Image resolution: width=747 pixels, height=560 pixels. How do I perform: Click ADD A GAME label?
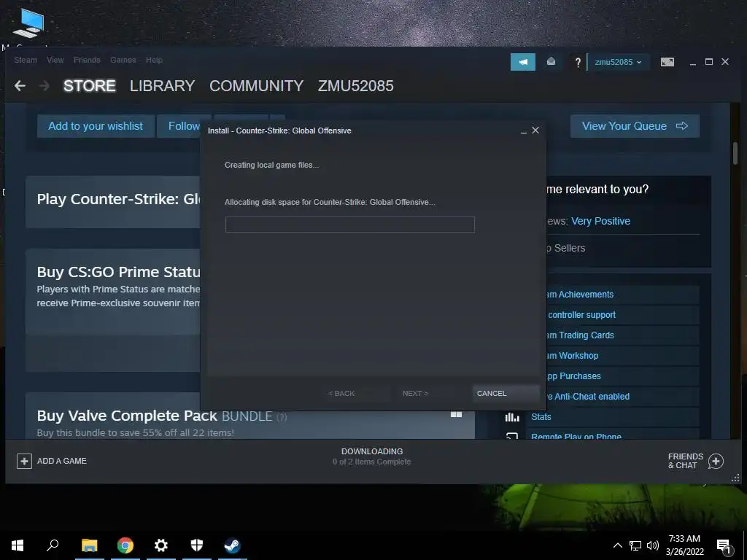pyautogui.click(x=62, y=461)
